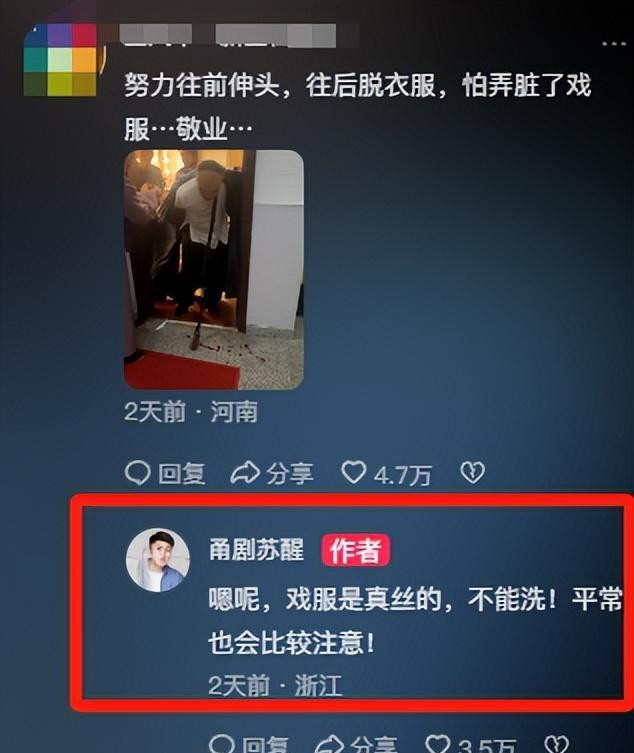Open the 甬剧苏醒 username link
Screen dimensions: 634x753
(x=256, y=549)
